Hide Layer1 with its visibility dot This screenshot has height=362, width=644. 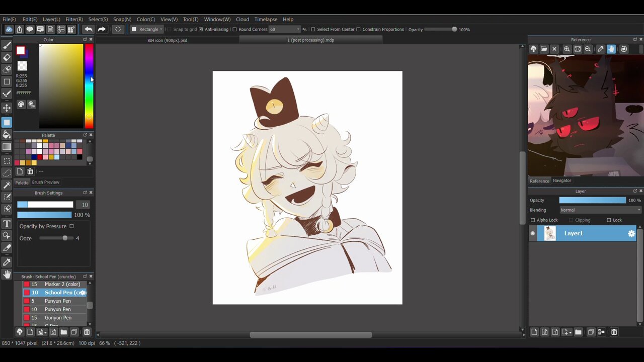tap(533, 233)
